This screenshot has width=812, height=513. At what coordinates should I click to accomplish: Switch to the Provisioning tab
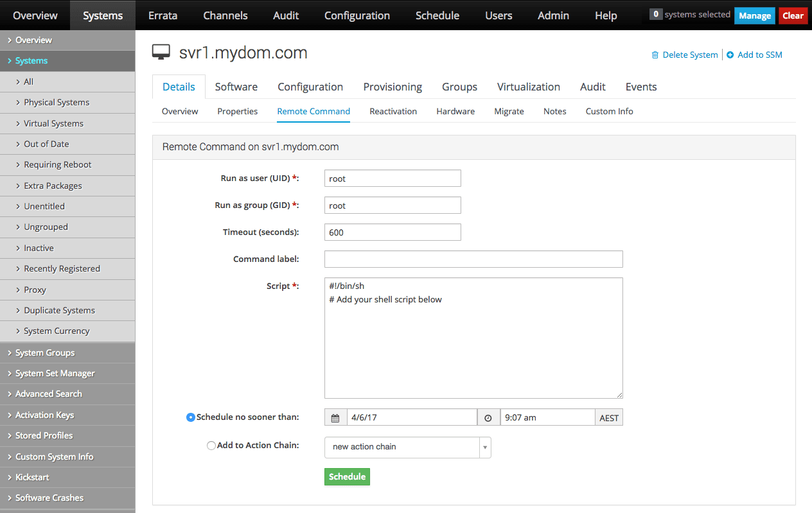pyautogui.click(x=393, y=87)
